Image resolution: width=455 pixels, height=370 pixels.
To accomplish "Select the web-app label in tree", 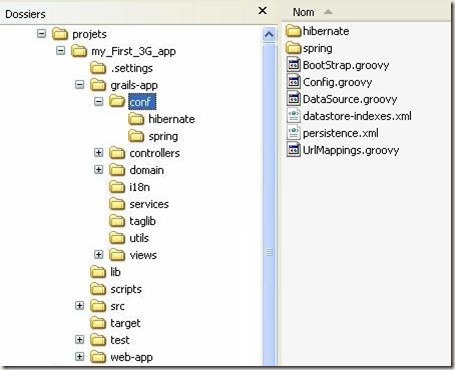I will 132,357.
